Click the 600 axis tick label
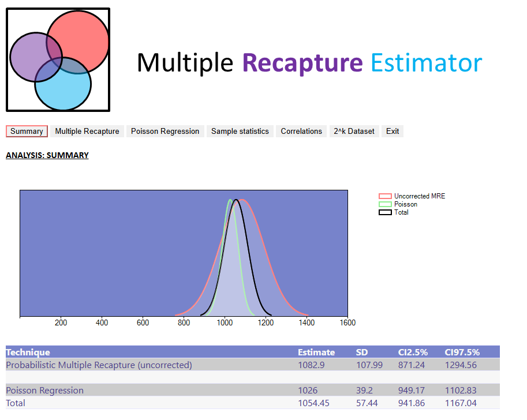 (x=143, y=323)
